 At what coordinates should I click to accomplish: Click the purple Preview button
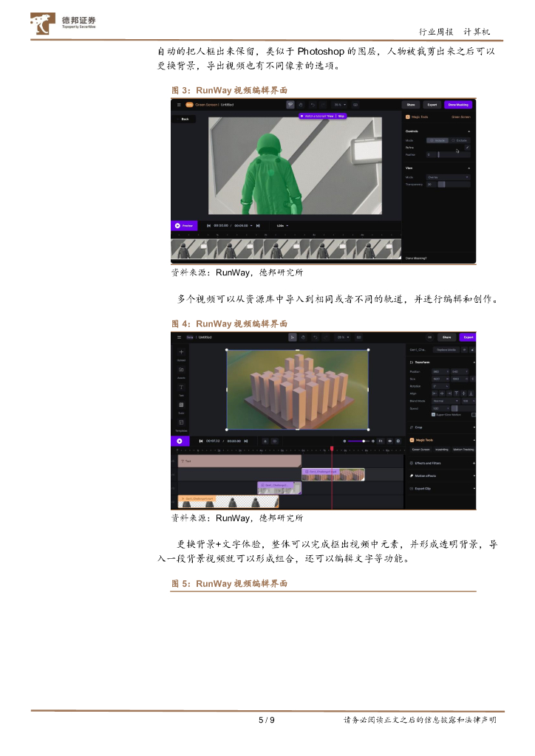click(184, 226)
